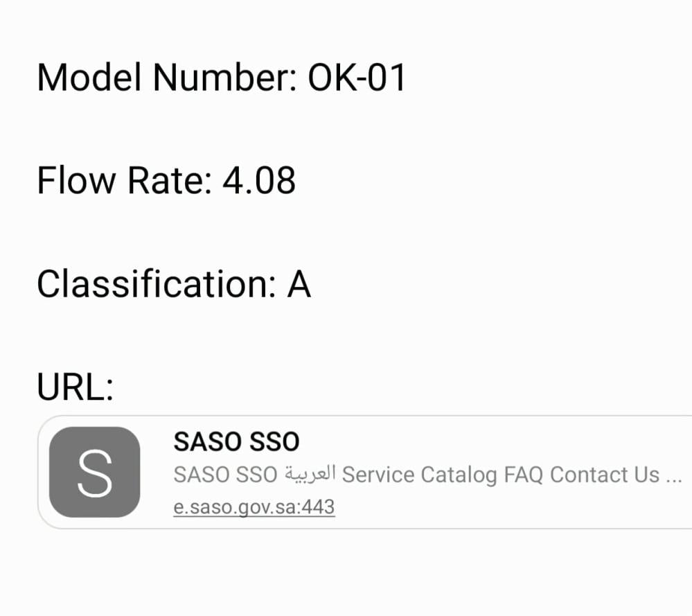Click the SASO SSO preview title

[x=236, y=441]
